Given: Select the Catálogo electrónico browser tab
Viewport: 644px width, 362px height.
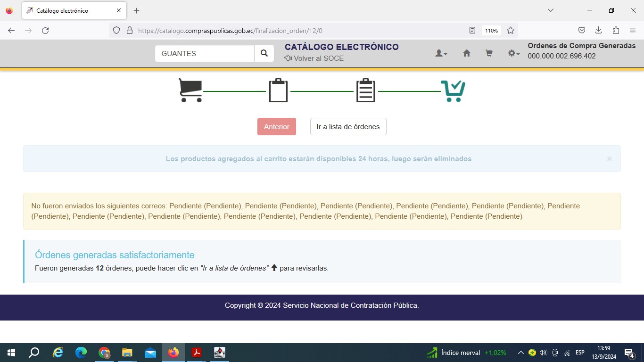Looking at the screenshot, I should pyautogui.click(x=71, y=10).
